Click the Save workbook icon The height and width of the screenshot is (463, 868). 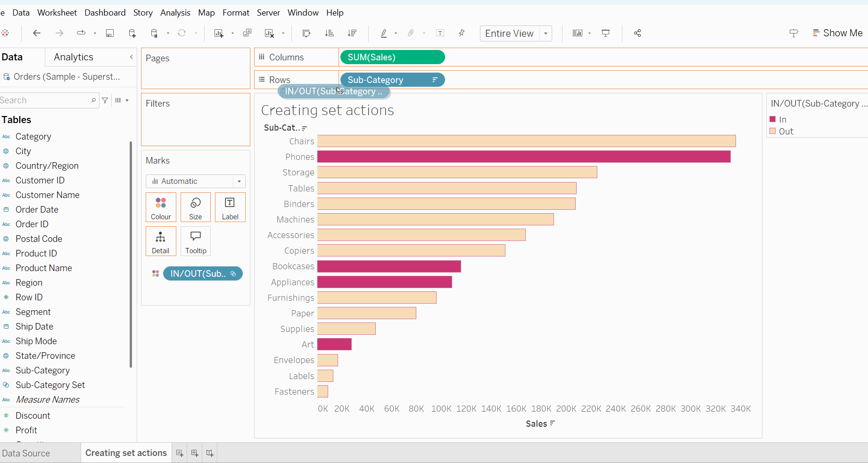[110, 33]
